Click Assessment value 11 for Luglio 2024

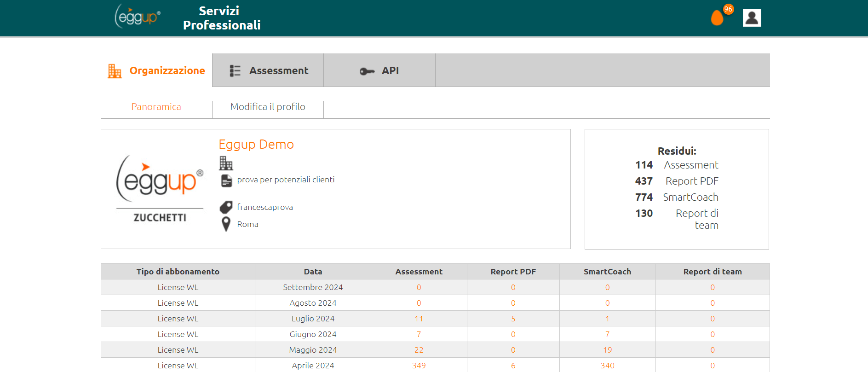coord(419,319)
